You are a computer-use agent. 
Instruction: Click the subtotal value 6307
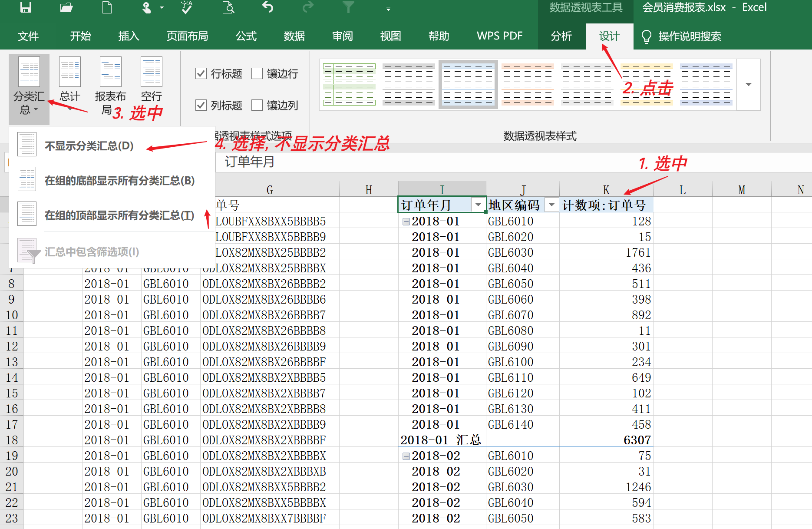pos(606,440)
